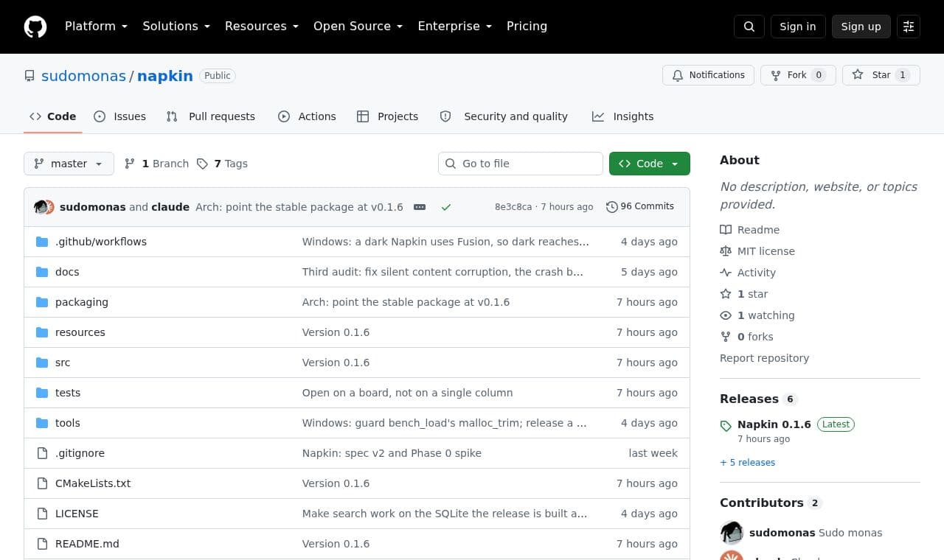The width and height of the screenshot is (944, 560).
Task: Expand the Solutions menu
Action: pyautogui.click(x=176, y=27)
